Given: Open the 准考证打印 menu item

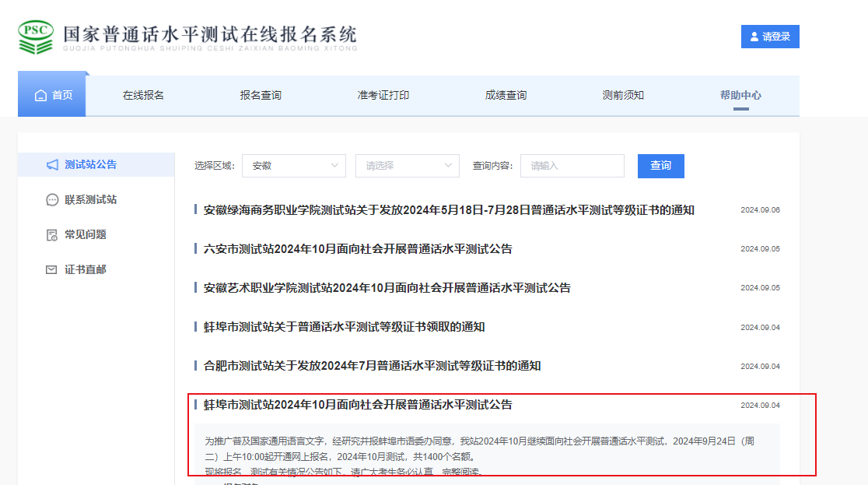Looking at the screenshot, I should pos(383,95).
